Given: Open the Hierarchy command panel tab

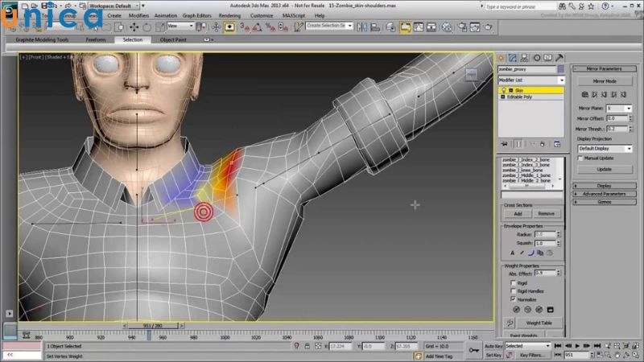Looking at the screenshot, I should click(x=522, y=58).
